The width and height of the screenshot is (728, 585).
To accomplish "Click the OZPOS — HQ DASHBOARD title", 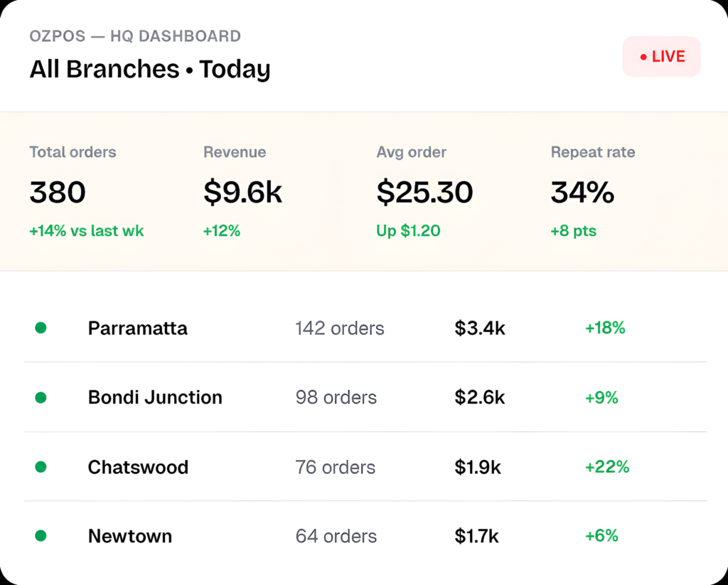I will [x=135, y=36].
